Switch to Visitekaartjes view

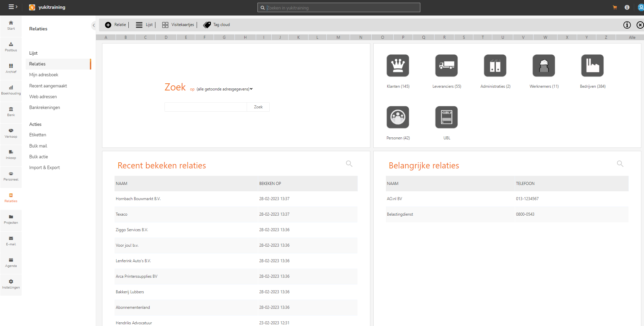178,25
